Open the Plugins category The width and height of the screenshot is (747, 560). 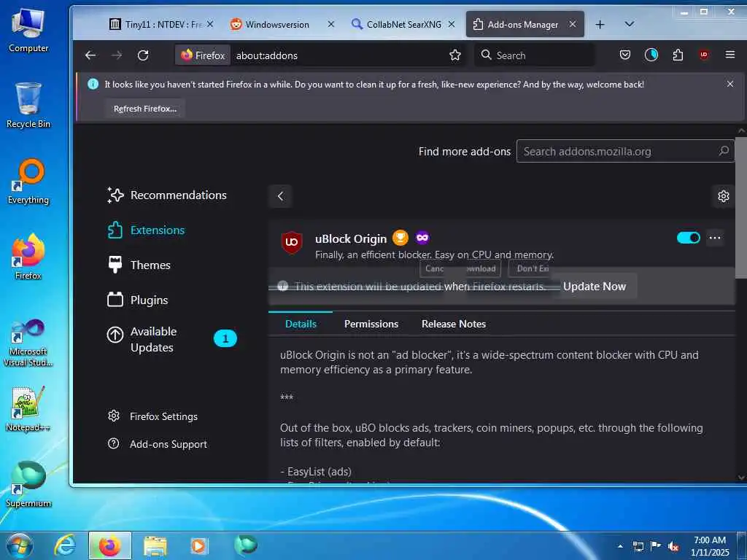[138, 300]
